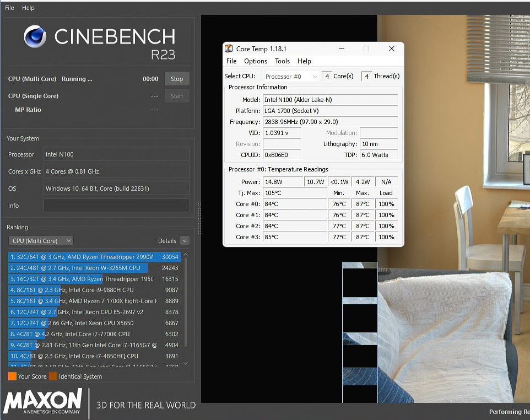Minimize the Core Temp window
Image resolution: width=530 pixels, height=420 pixels.
coord(342,49)
